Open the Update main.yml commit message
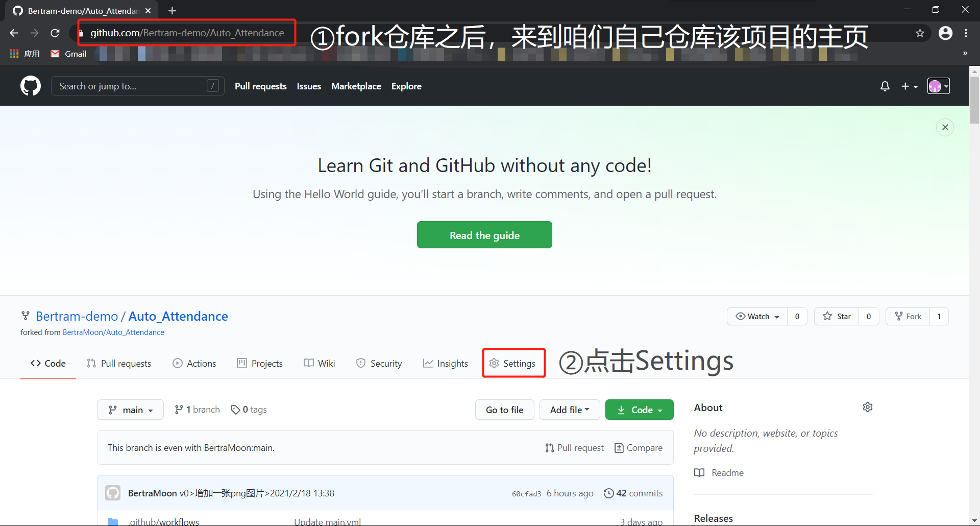Image resolution: width=980 pixels, height=526 pixels. 328,521
